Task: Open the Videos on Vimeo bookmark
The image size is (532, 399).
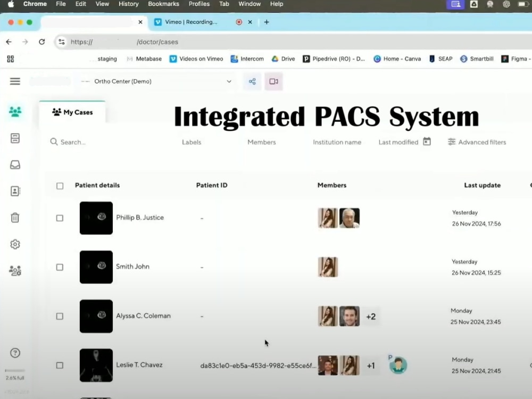Action: point(196,59)
